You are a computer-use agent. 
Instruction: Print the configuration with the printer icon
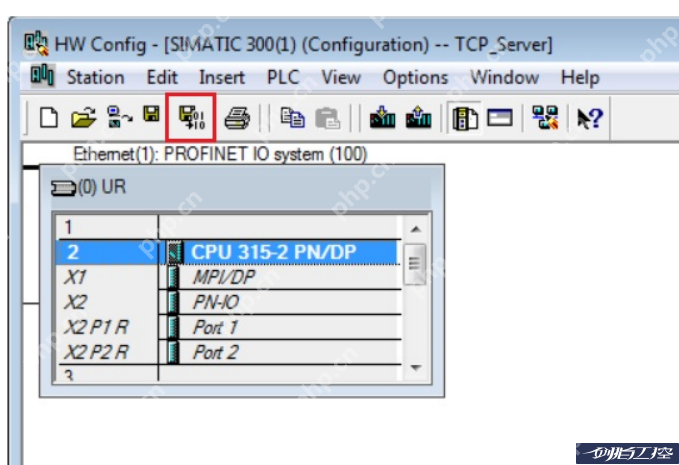(236, 118)
